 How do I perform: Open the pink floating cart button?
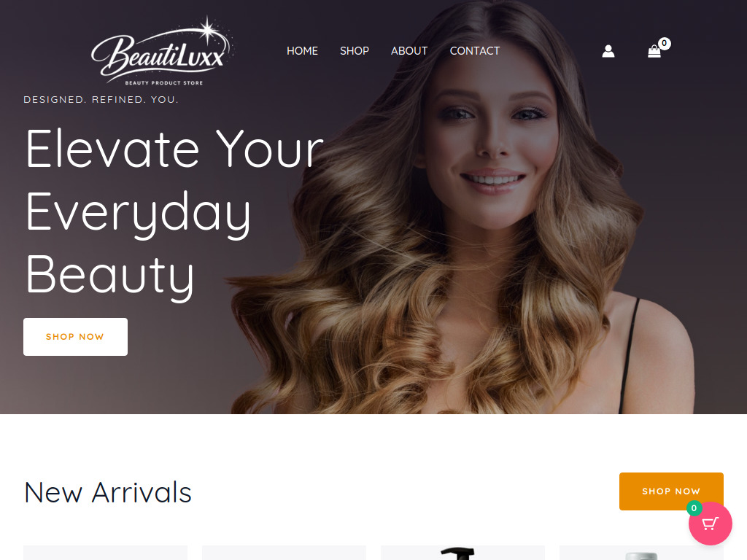[710, 524]
